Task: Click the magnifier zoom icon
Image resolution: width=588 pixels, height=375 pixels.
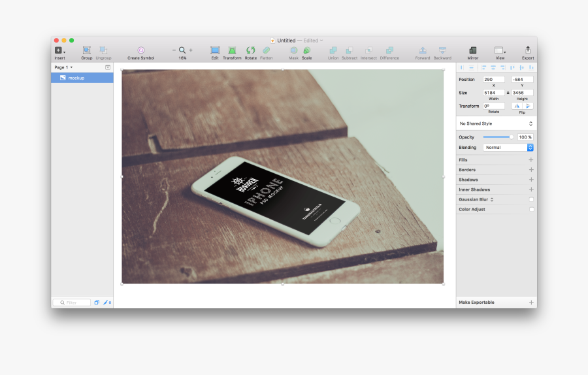Action: [182, 50]
